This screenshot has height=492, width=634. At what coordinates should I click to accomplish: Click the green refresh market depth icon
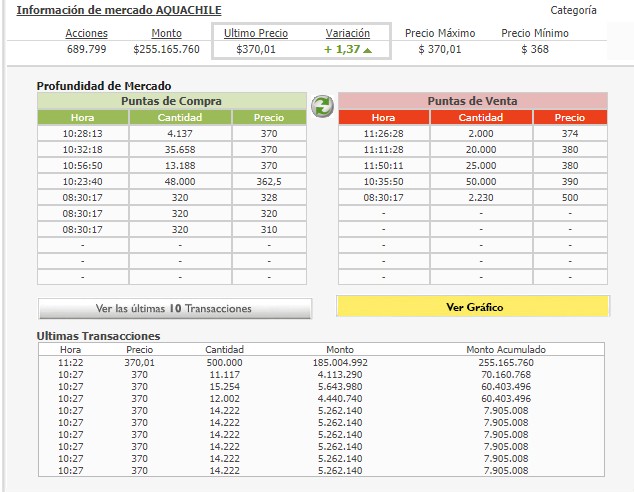322,106
